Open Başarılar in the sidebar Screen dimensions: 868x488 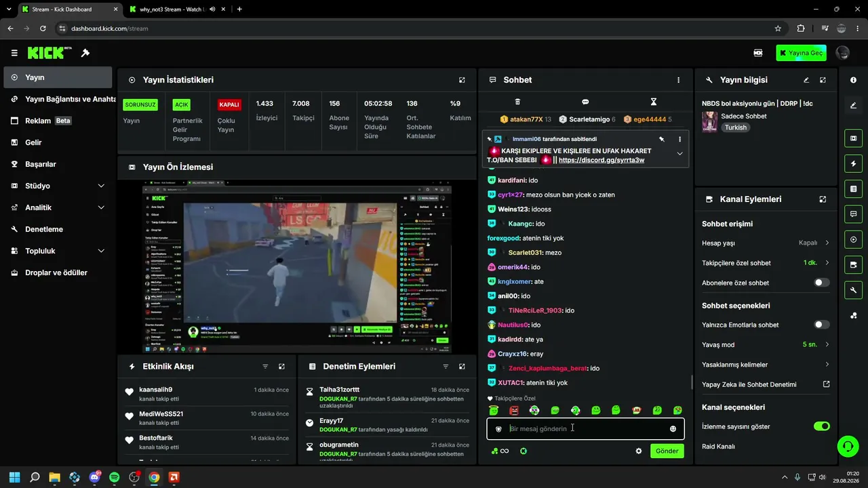[x=58, y=164]
